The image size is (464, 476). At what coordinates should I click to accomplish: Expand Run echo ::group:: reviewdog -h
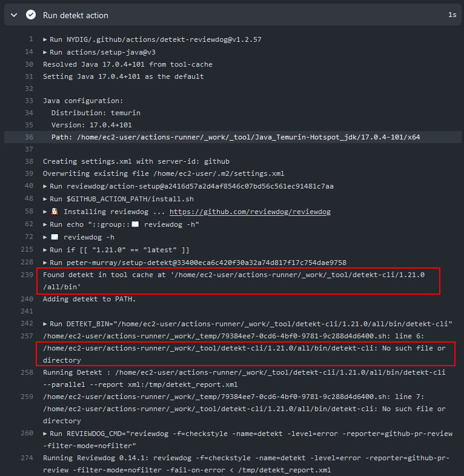[45, 224]
